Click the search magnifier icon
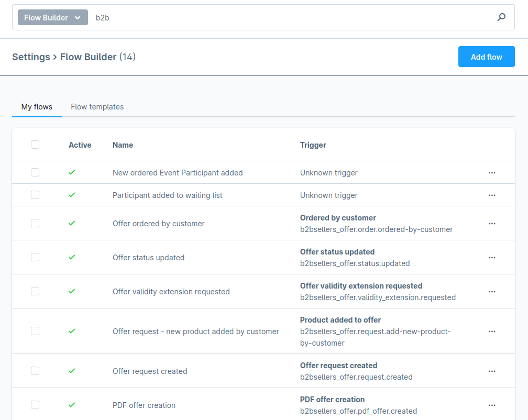528x420 pixels. click(501, 17)
